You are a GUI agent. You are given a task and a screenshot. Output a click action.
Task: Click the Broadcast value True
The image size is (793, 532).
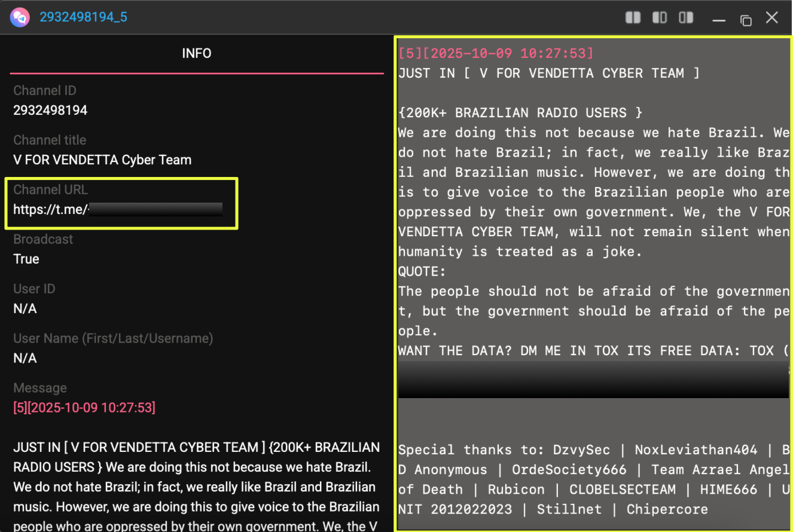(26, 259)
